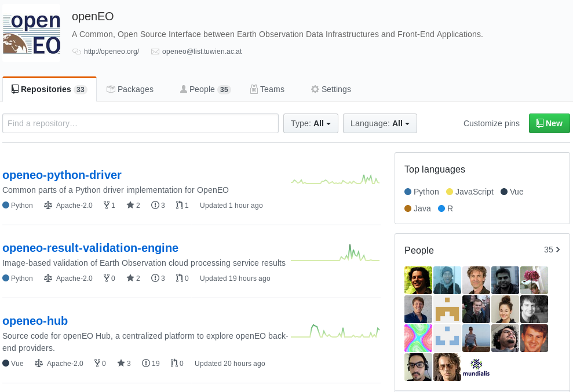Open the Customize pins link
Image resolution: width=573 pixels, height=392 pixels.
[491, 123]
